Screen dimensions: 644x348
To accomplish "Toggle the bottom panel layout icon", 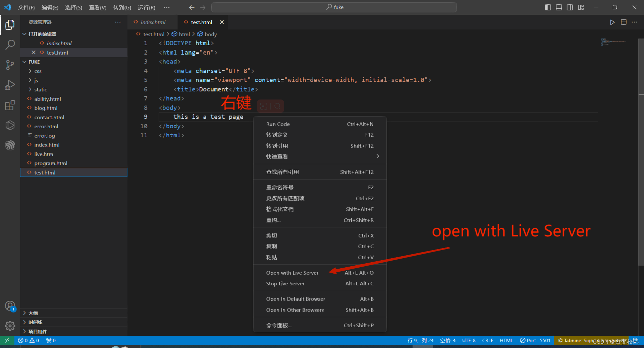I will click(559, 7).
